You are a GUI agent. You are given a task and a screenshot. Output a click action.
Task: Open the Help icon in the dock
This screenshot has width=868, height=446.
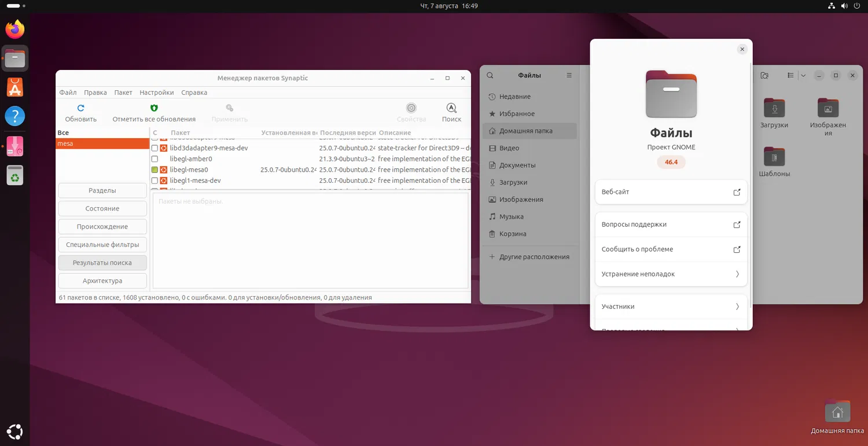[15, 116]
